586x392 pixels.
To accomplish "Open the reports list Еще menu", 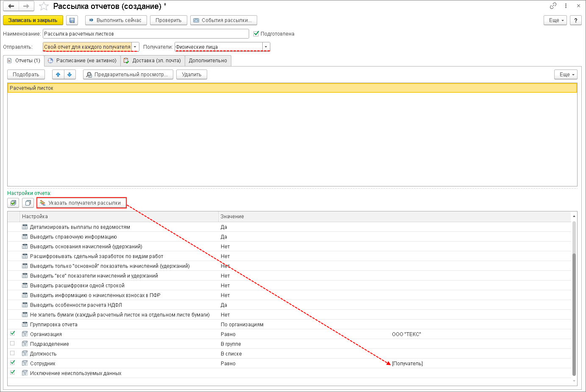I will 566,75.
